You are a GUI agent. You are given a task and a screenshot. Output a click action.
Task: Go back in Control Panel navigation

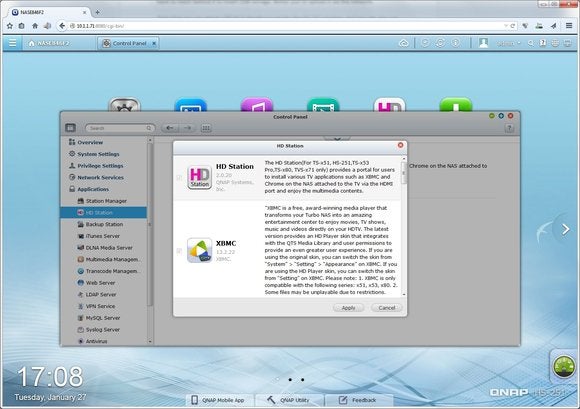(x=170, y=128)
